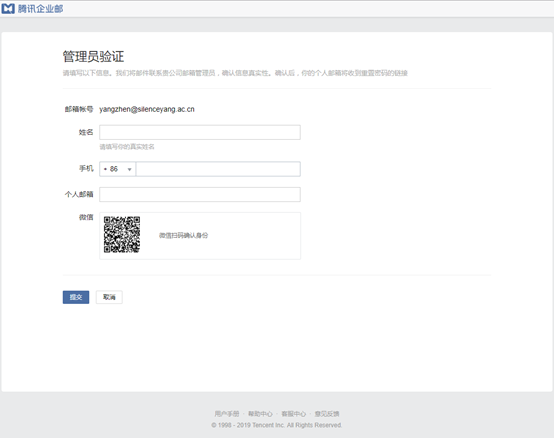The image size is (554, 438).
Task: Click the Tencent Exmail logo icon
Action: 8,8
